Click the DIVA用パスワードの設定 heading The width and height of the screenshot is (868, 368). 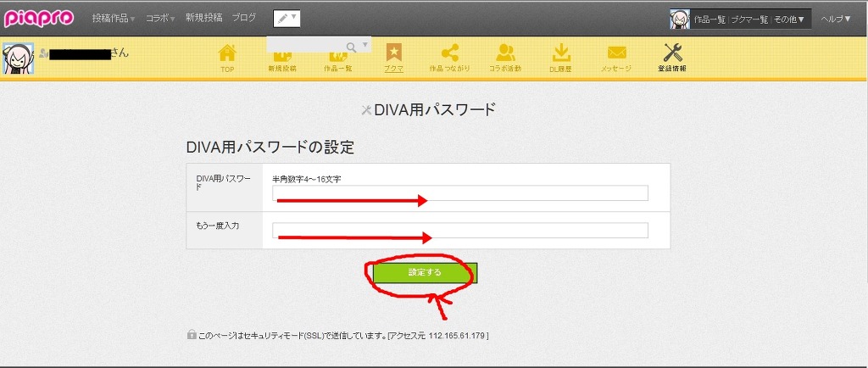pyautogui.click(x=270, y=148)
